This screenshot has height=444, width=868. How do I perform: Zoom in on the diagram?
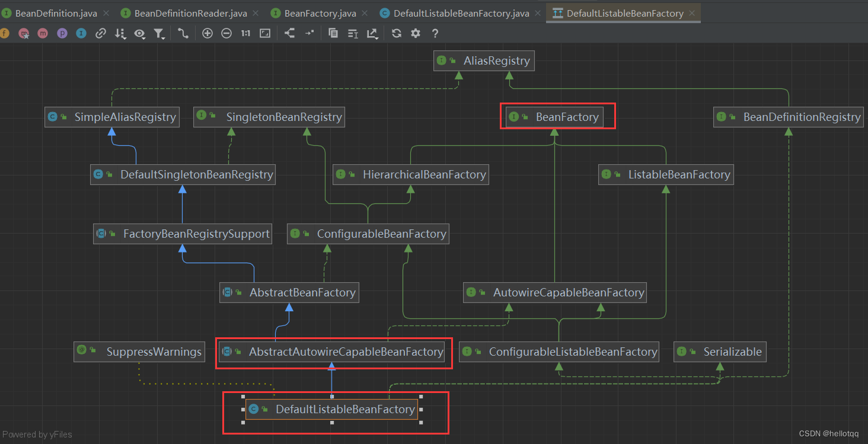point(208,34)
